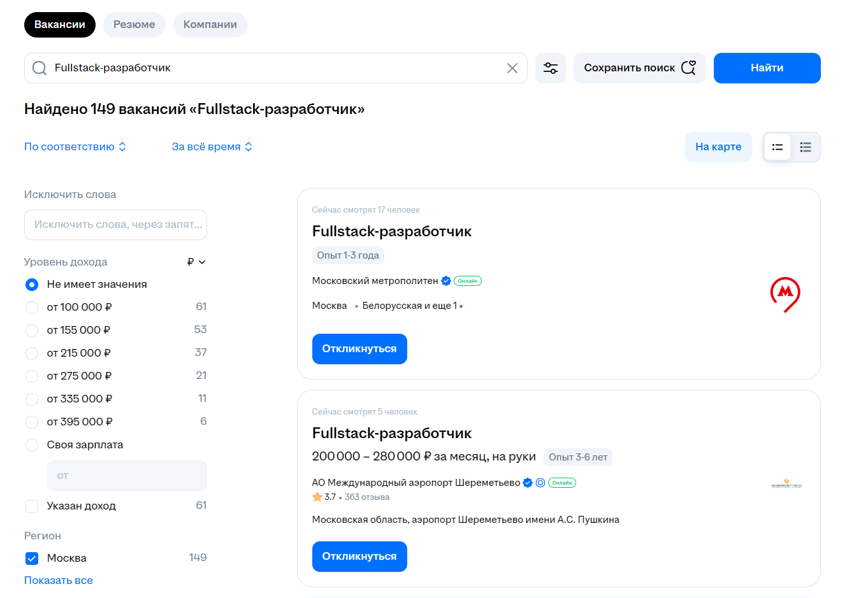Clear the search field with the X icon

[x=512, y=68]
